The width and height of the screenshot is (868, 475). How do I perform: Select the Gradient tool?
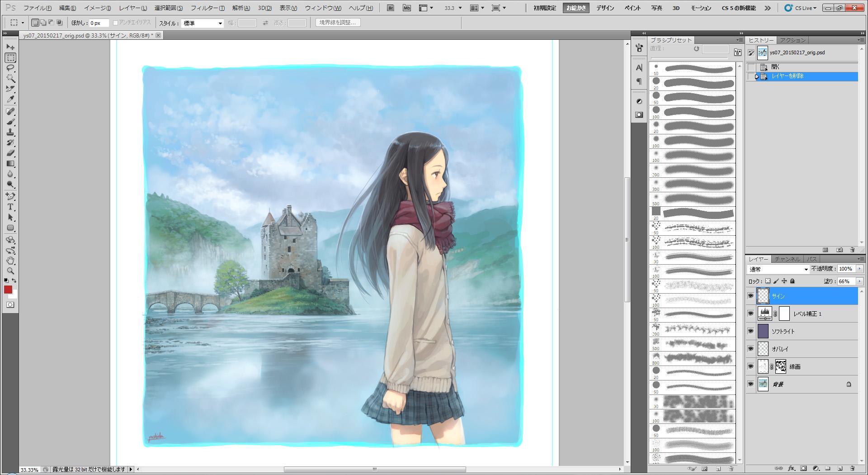(x=10, y=164)
